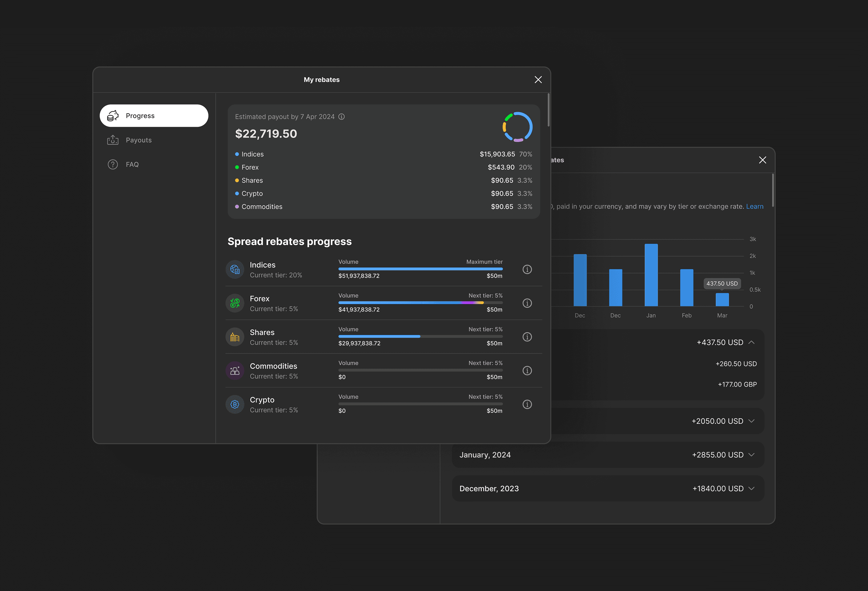Close the My rebates dialog
This screenshot has height=591, width=868.
538,80
